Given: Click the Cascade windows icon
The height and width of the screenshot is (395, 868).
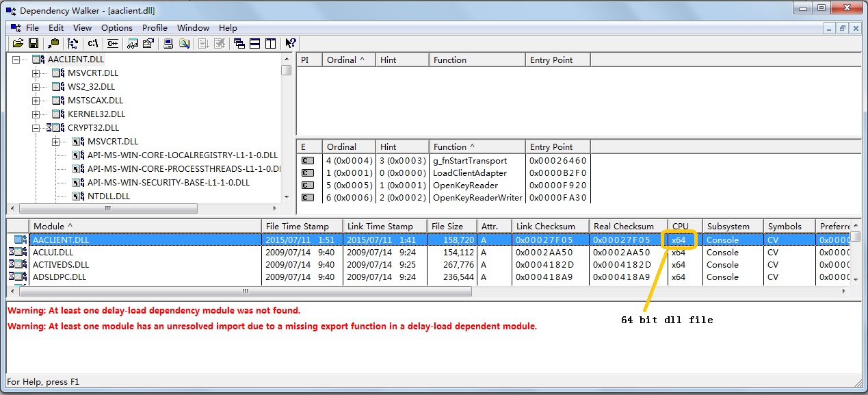Looking at the screenshot, I should point(239,43).
